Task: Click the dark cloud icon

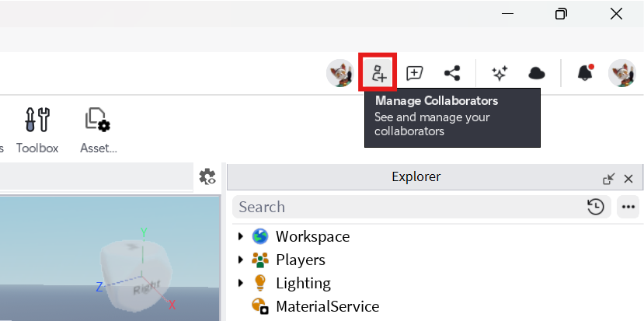Action: pos(536,73)
